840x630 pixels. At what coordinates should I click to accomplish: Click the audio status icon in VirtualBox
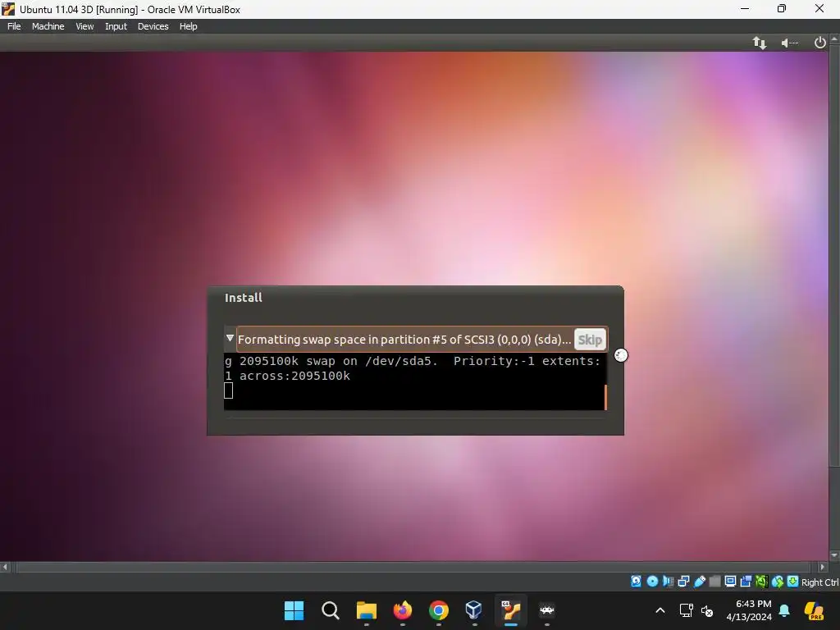tap(668, 582)
